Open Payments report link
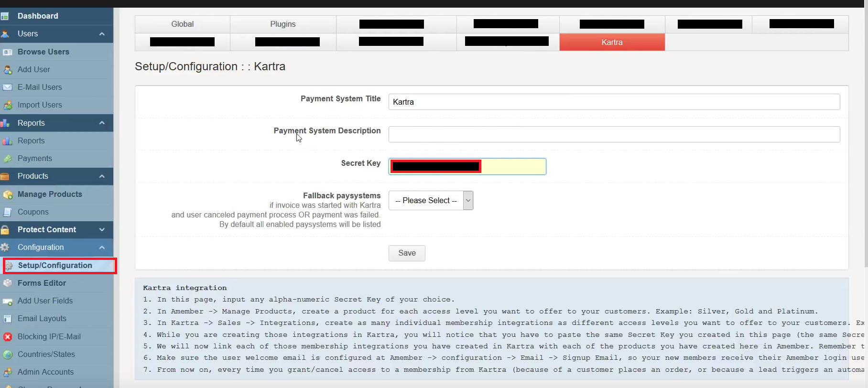Viewport: 868px width, 388px height. (x=35, y=159)
